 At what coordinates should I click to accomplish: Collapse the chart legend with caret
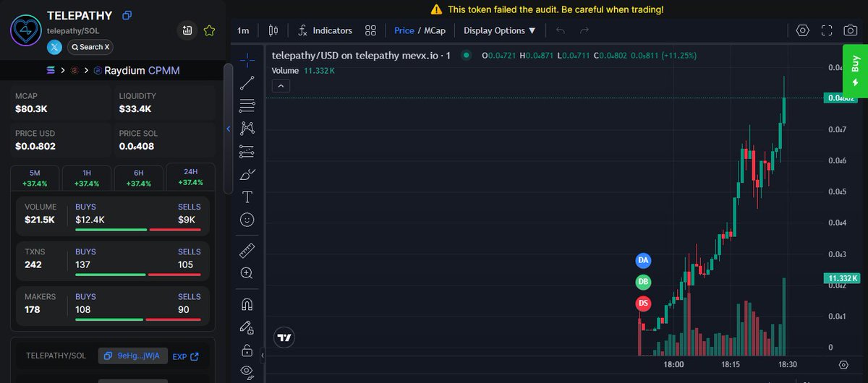pyautogui.click(x=281, y=86)
